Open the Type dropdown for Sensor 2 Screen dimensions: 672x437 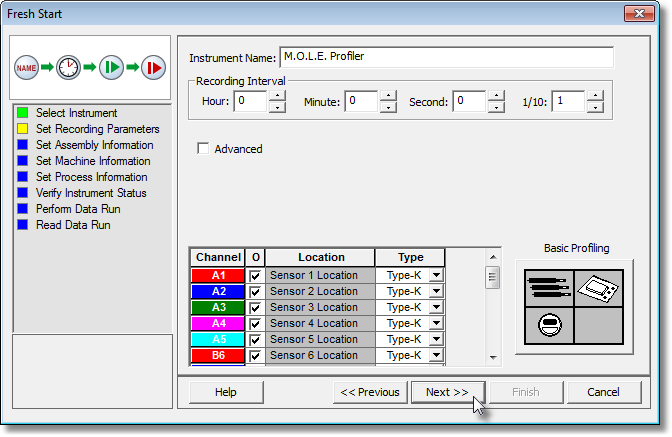coord(436,291)
